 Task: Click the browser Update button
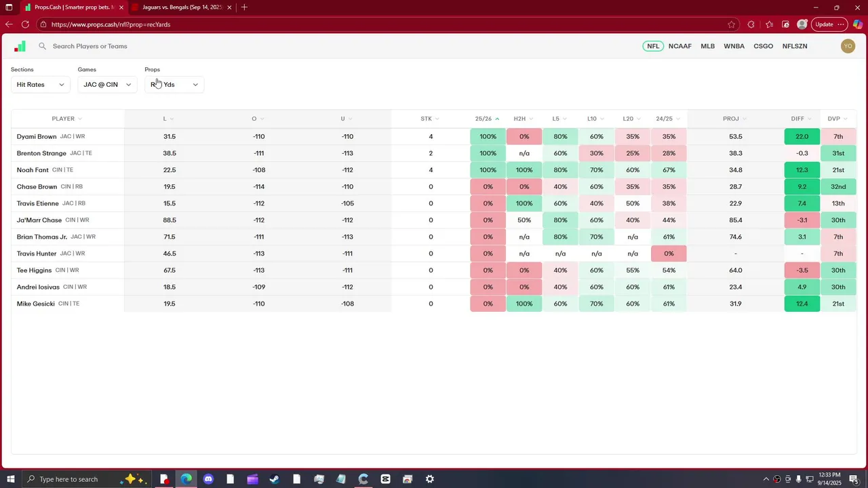[x=829, y=24]
